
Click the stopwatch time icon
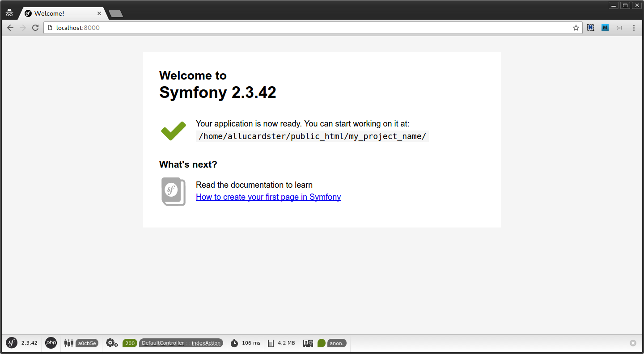coord(234,343)
